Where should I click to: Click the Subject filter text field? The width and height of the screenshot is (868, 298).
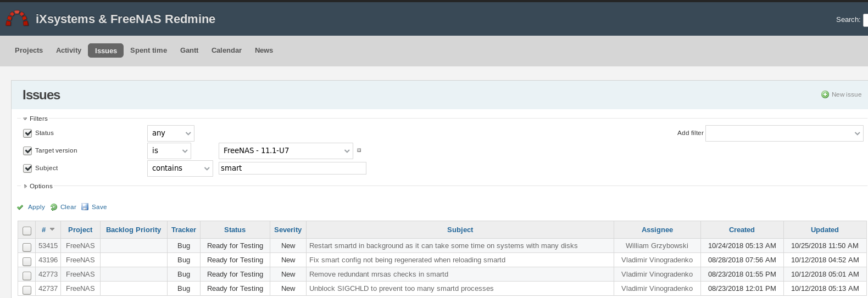(292, 168)
